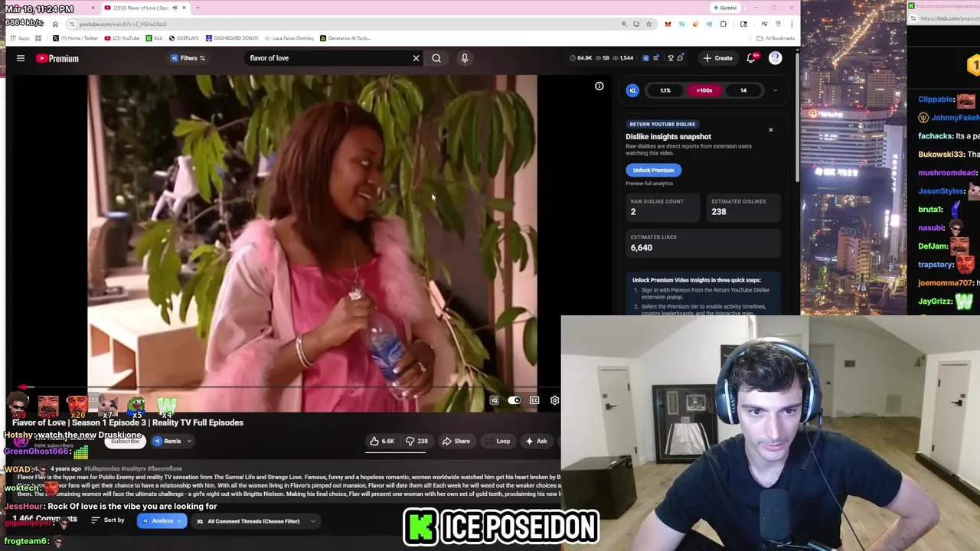The width and height of the screenshot is (980, 551).
Task: Start voice search with microphone icon
Action: pyautogui.click(x=465, y=58)
